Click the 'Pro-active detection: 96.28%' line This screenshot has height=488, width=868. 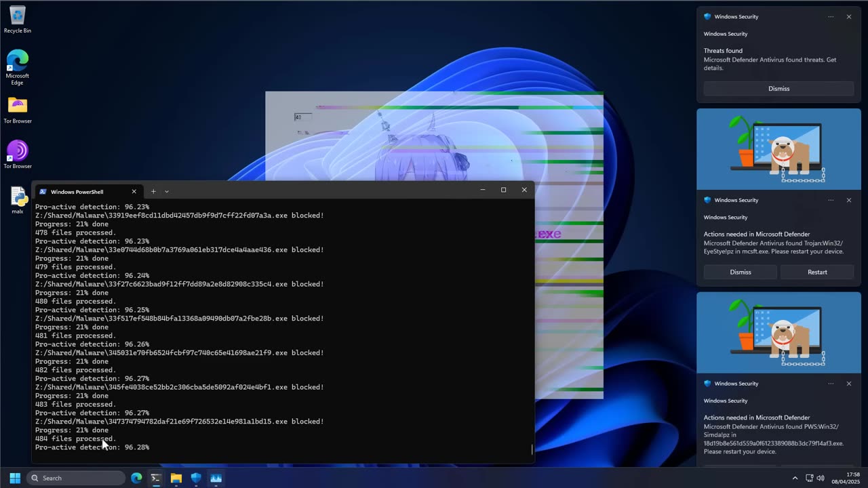(92, 447)
